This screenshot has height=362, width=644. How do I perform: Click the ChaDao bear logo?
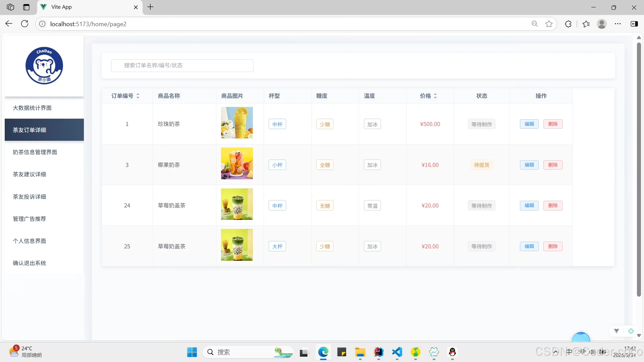(44, 65)
